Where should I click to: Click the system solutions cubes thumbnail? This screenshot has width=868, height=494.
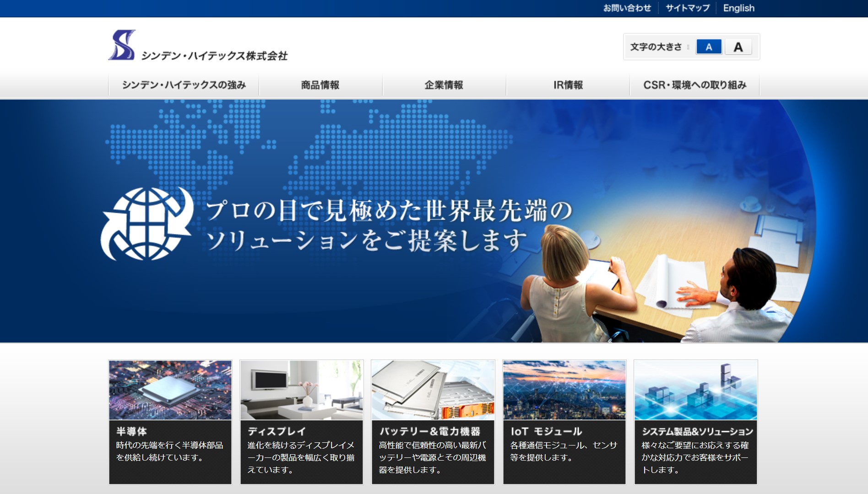(x=695, y=390)
